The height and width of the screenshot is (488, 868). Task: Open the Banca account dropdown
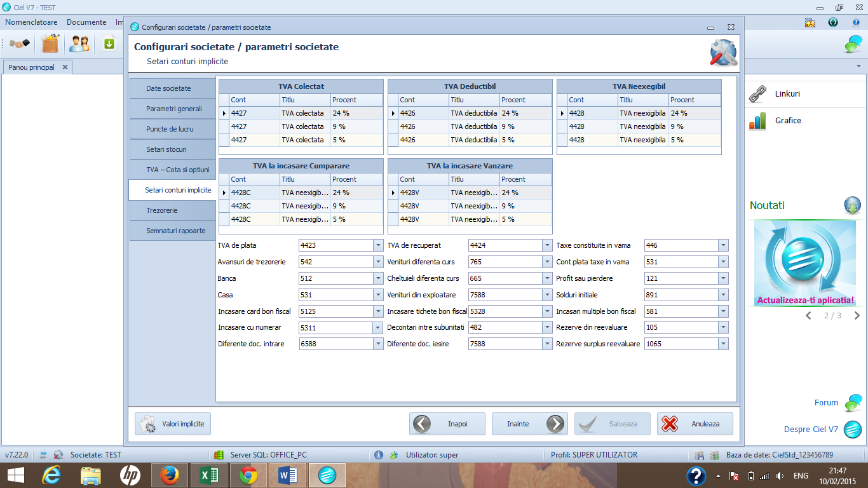[378, 278]
